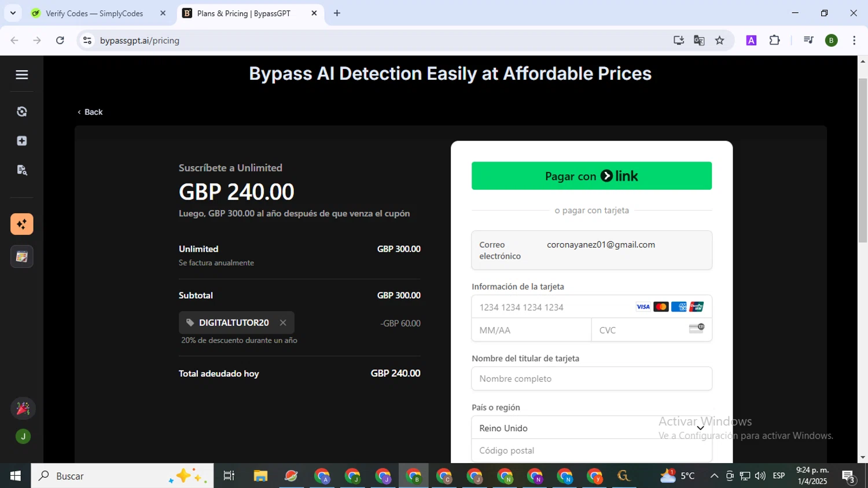This screenshot has height=488, width=868.
Task: Expand the Reino Unido country dropdown
Action: point(591,428)
